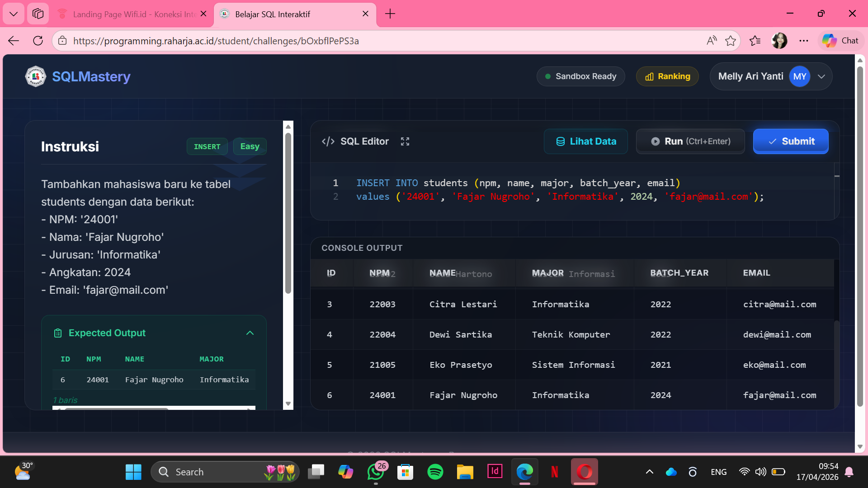
Task: Open Lihat Data to view tables
Action: 585,141
